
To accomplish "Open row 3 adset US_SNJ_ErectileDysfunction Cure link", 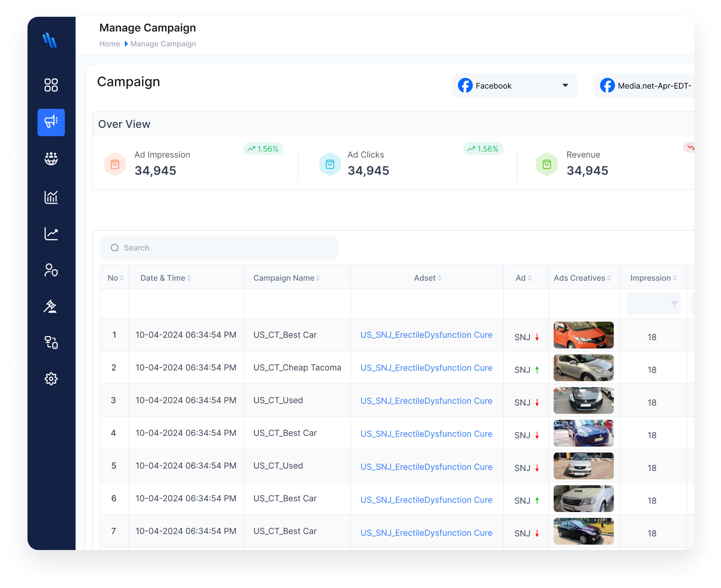I will (x=426, y=401).
